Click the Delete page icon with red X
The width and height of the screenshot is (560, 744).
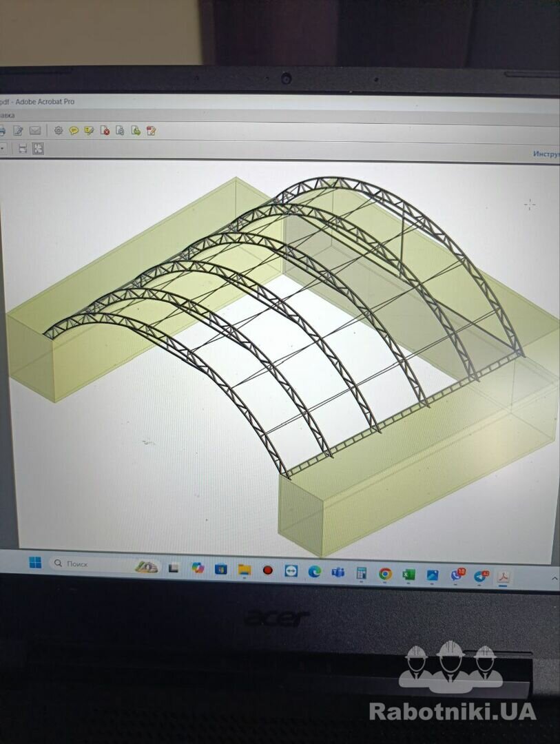coord(105,130)
